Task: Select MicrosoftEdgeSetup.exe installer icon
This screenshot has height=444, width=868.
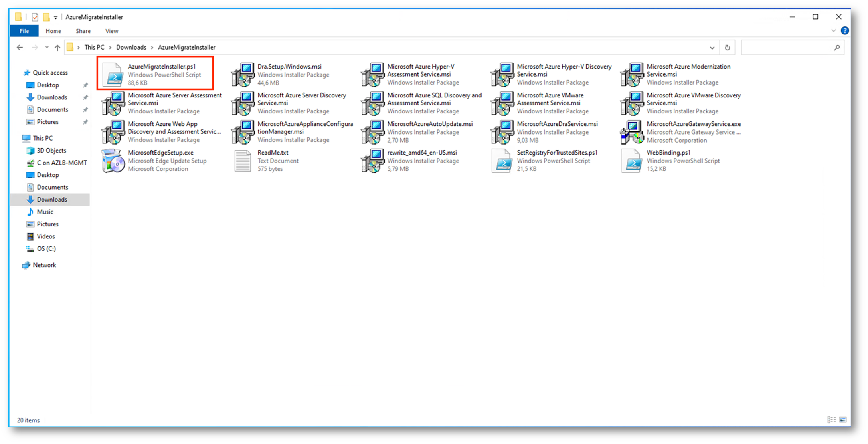Action: pos(113,161)
